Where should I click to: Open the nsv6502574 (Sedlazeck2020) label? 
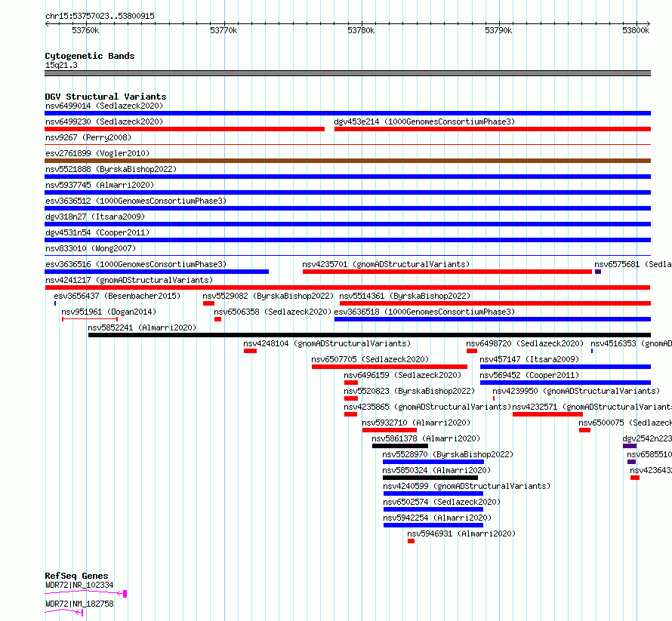(442, 502)
